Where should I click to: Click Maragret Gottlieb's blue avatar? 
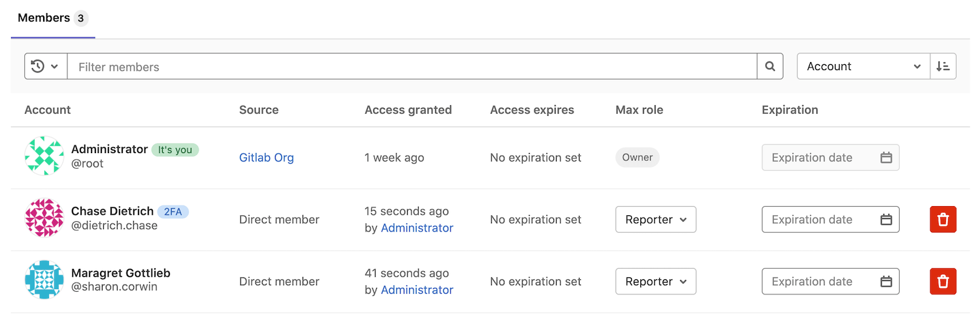44,280
